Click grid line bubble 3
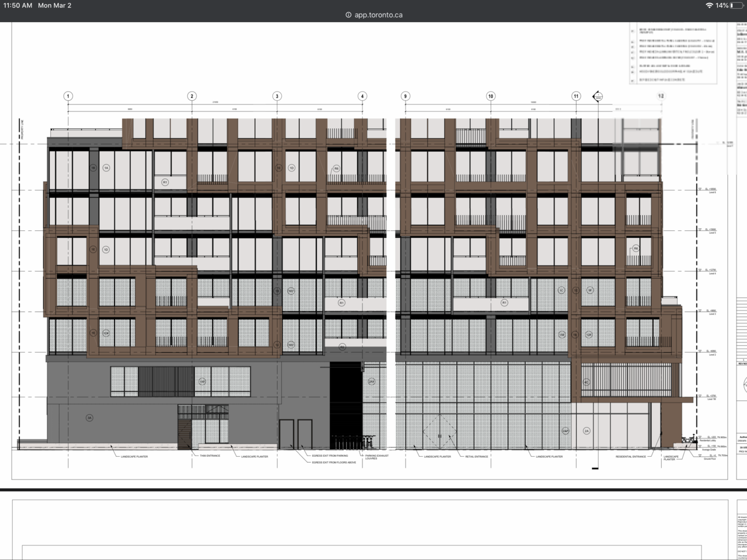Image resolution: width=747 pixels, height=560 pixels. 277,96
